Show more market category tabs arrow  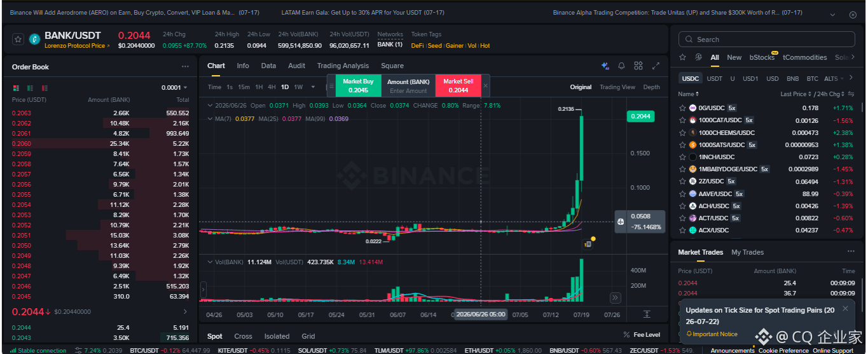[853, 57]
